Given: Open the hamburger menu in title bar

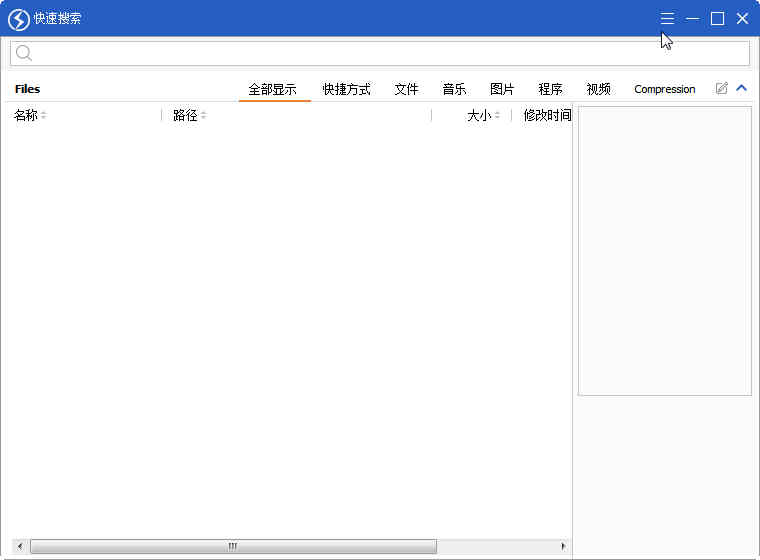Looking at the screenshot, I should 667,18.
